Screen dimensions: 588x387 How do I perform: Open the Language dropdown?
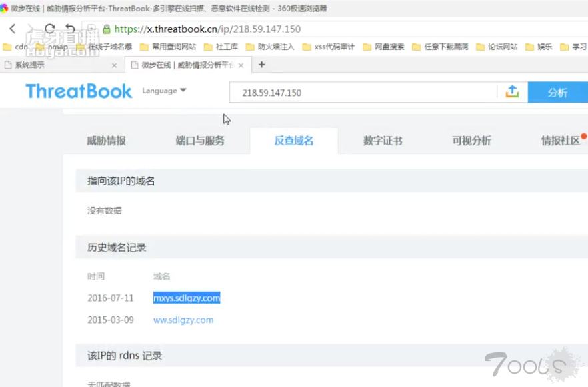point(164,91)
